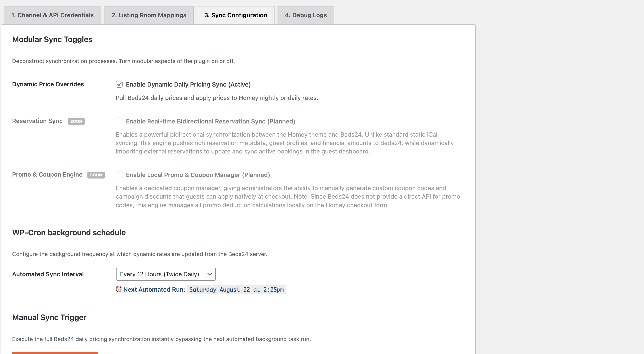Click the 'Enable Local Promo & Coupon Manager (Planned)' label
Screen dimensions: 644x354
click(x=198, y=175)
